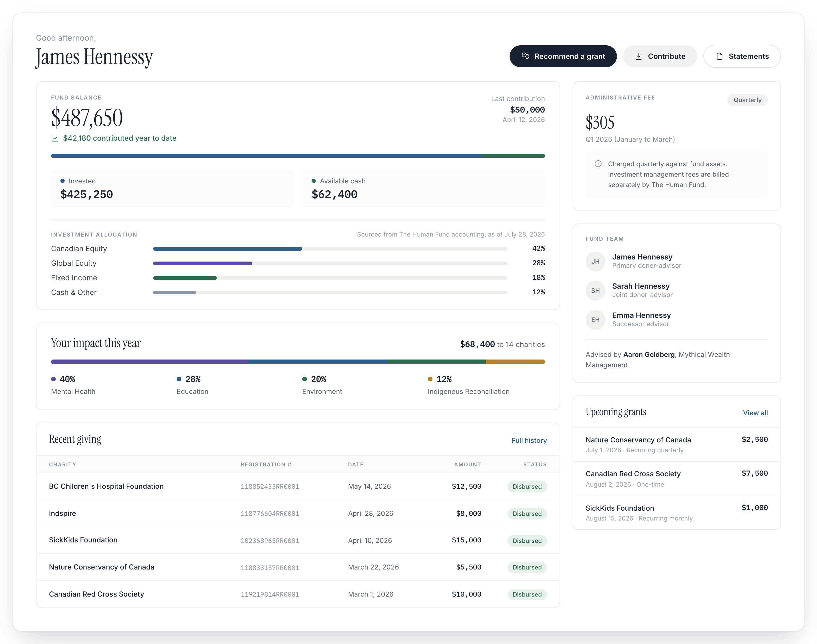
Task: Open View all upcoming grants
Action: (x=755, y=413)
